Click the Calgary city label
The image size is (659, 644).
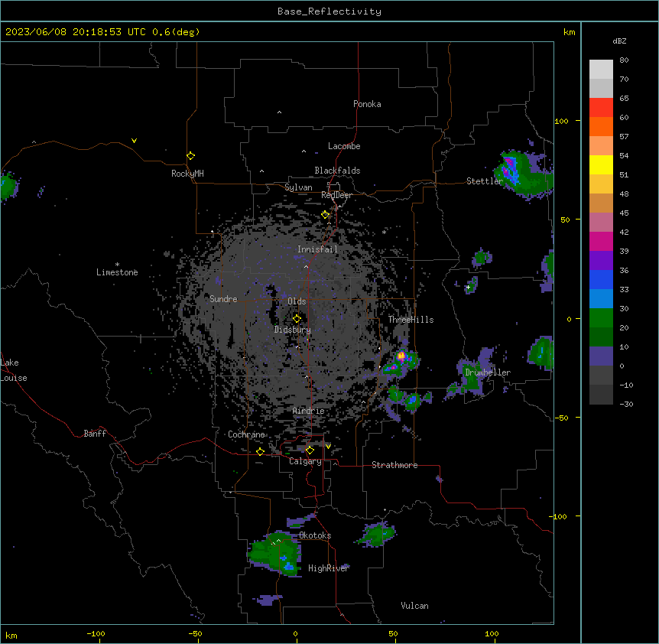[305, 461]
